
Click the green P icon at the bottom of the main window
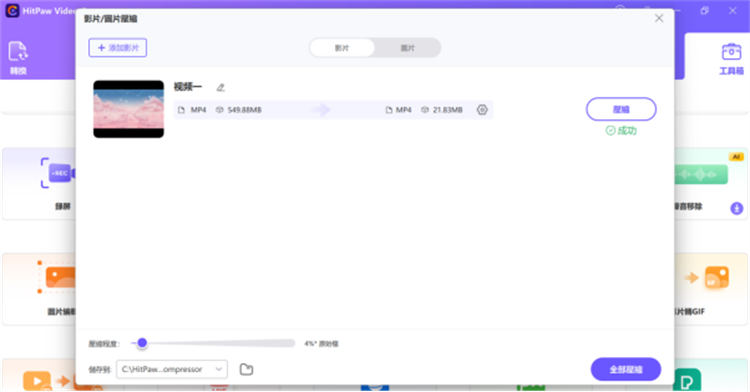tap(687, 381)
